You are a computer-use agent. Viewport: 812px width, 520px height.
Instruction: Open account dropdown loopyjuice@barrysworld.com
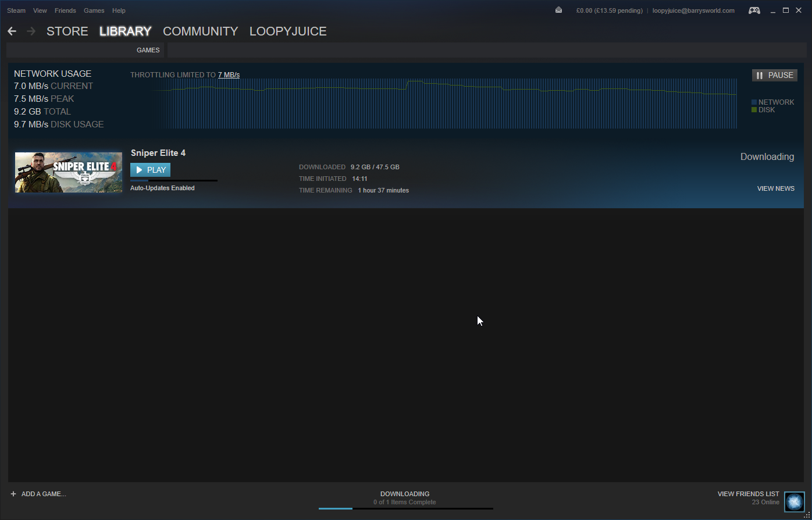click(x=693, y=10)
